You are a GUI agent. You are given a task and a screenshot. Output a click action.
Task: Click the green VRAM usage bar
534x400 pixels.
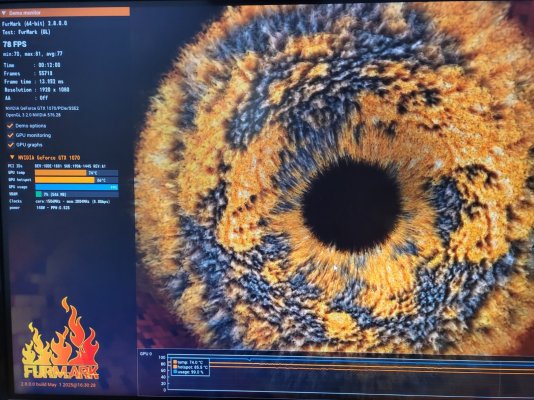(38, 194)
